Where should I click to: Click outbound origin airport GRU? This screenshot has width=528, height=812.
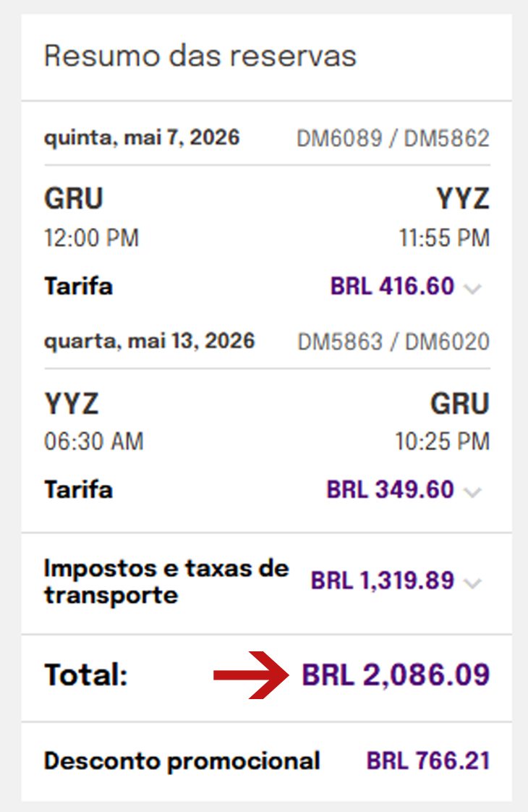click(x=74, y=199)
